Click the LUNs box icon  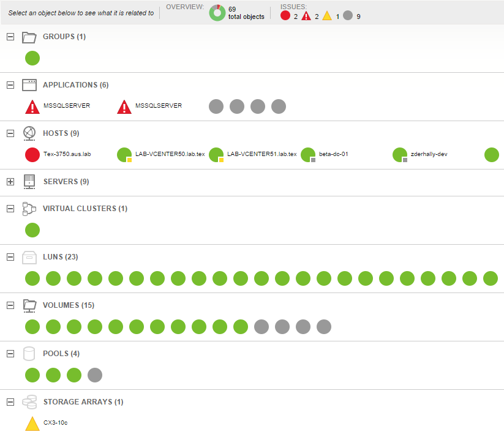coord(29,257)
